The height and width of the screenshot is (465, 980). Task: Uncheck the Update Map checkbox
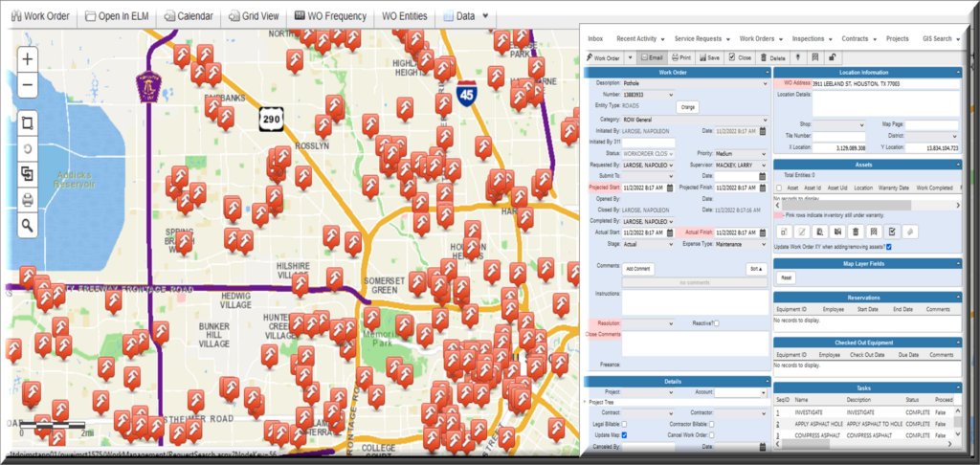coord(624,434)
